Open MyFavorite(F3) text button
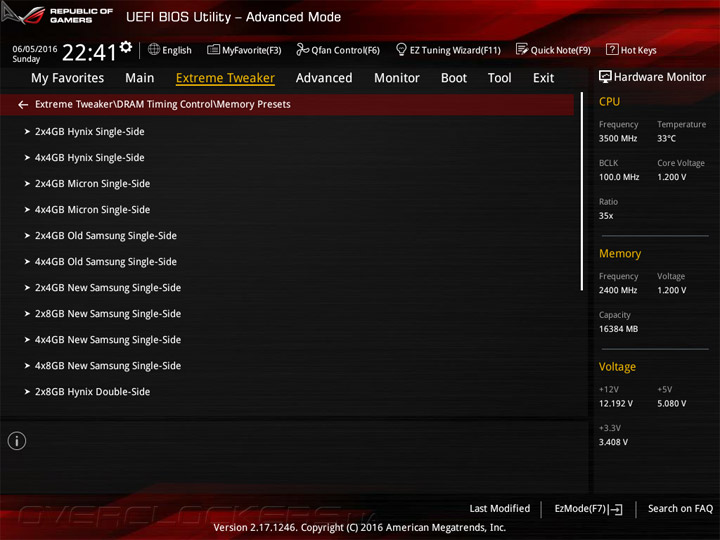 coord(252,50)
